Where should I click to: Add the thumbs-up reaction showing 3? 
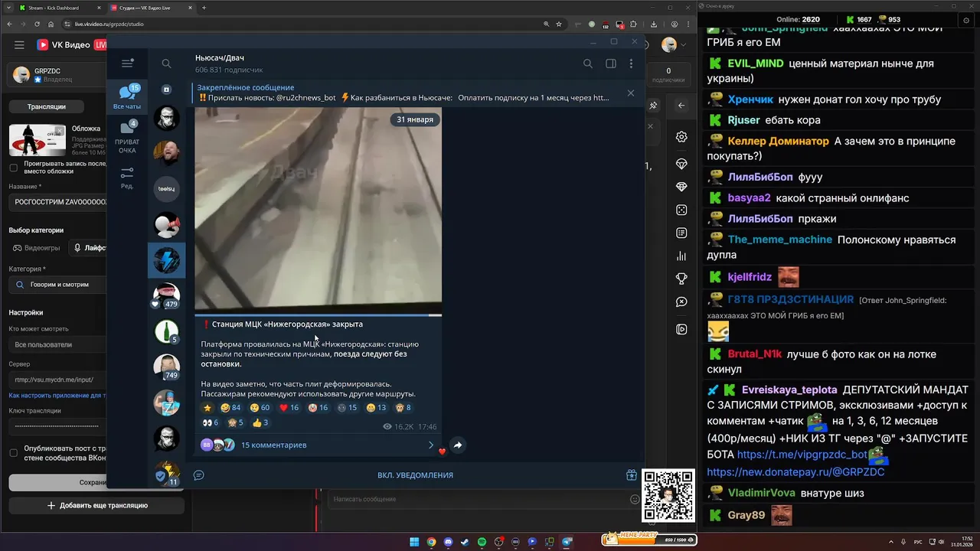point(260,422)
